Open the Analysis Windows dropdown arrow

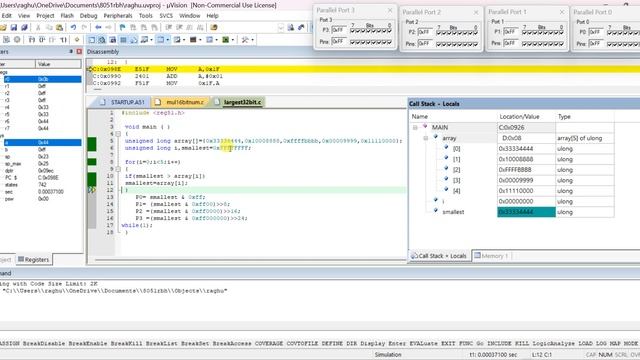point(200,40)
